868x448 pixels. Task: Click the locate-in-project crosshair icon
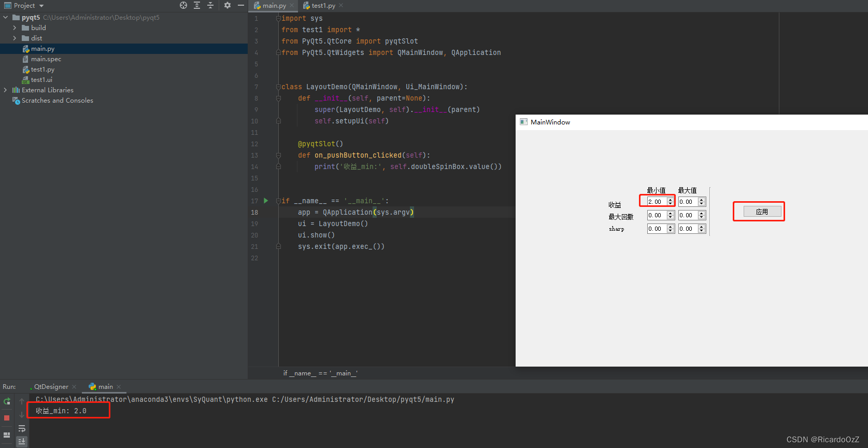click(x=183, y=5)
